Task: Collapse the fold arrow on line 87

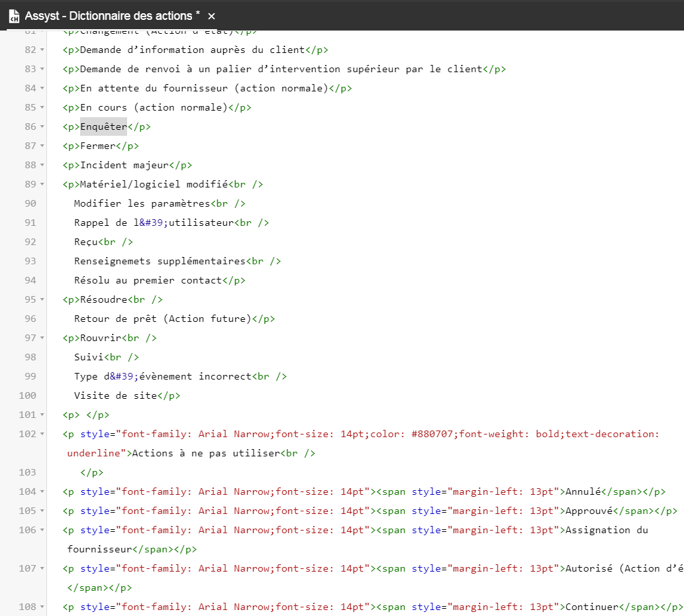Action: [42, 146]
